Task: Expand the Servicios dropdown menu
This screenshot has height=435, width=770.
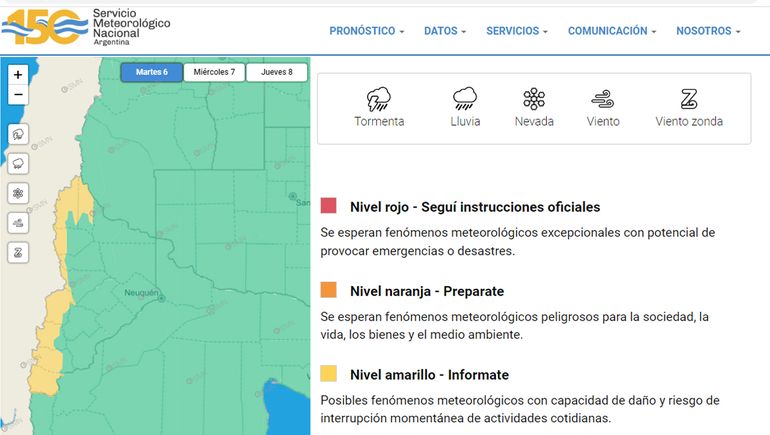Action: click(x=517, y=31)
